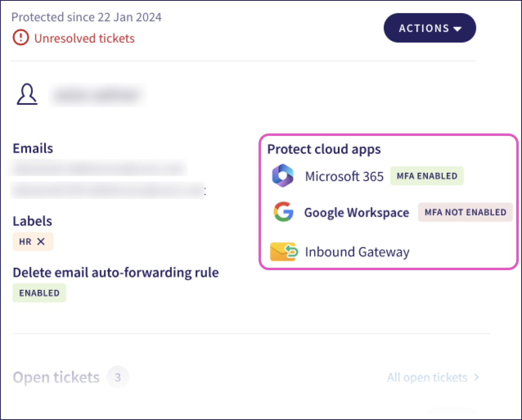Select the blurred user name field
The width and height of the screenshot is (522, 420).
97,95
